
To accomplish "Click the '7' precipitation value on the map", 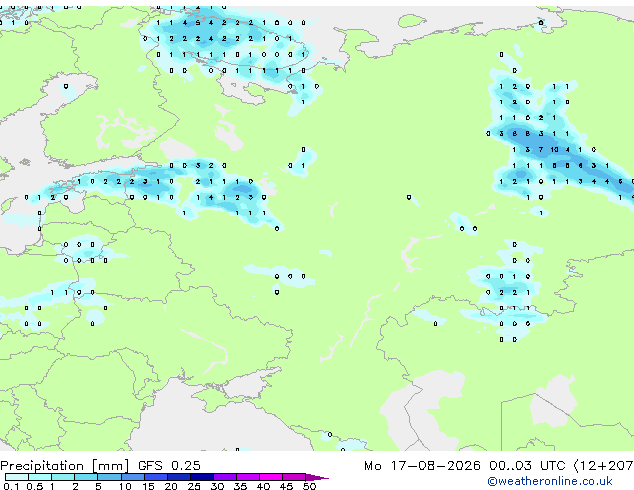I will [541, 150].
